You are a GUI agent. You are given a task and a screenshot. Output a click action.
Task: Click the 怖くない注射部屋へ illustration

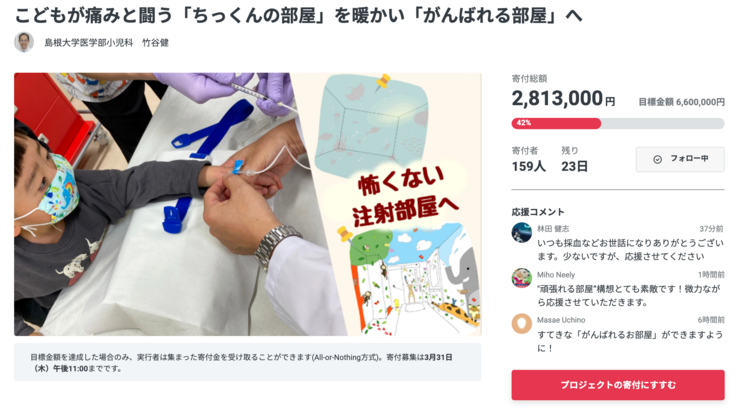click(x=399, y=204)
